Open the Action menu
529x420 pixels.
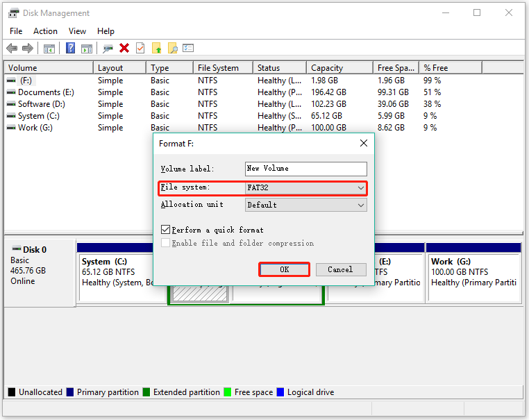pos(45,31)
